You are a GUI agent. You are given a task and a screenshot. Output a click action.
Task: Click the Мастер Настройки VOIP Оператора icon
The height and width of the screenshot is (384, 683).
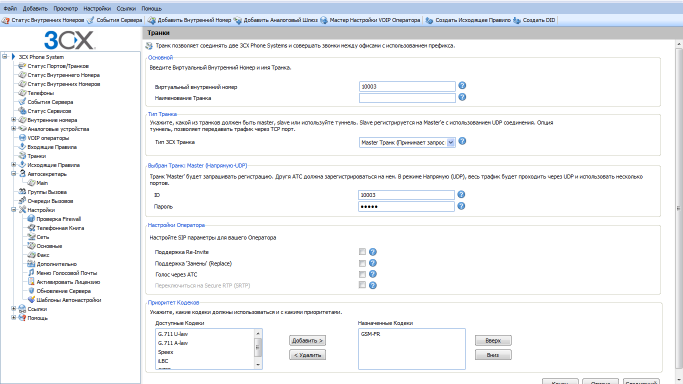click(x=324, y=20)
